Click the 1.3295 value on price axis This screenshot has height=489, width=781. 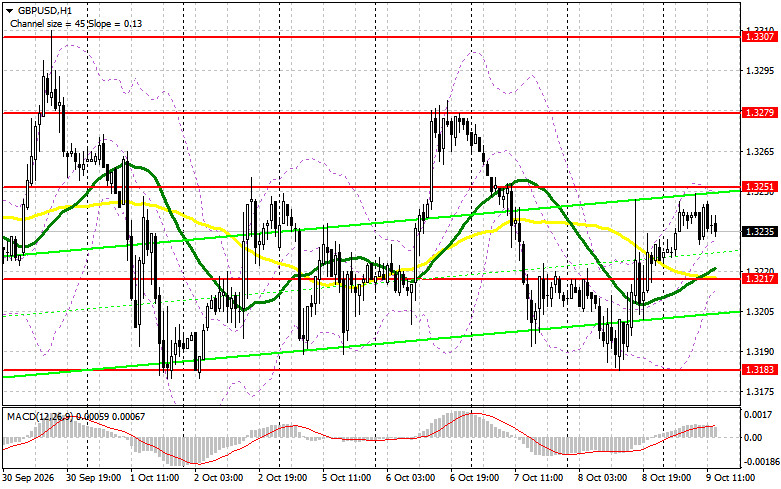(760, 71)
